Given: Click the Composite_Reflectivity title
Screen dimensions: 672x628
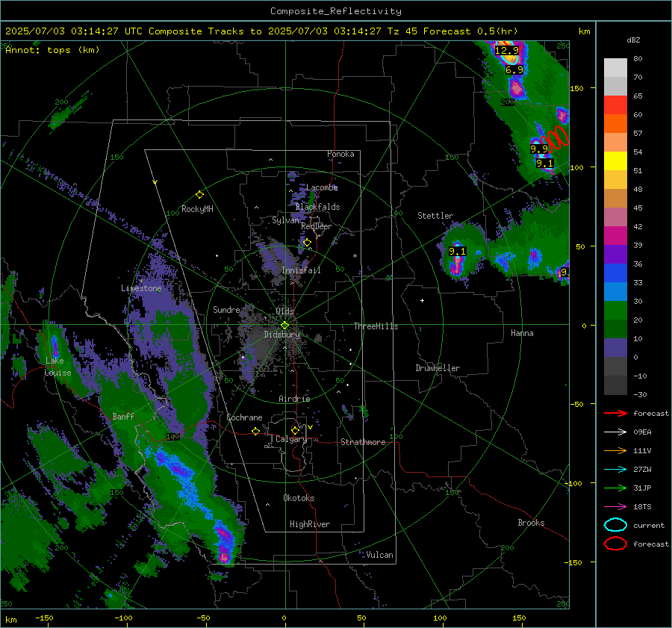Looking at the screenshot, I should pos(336,11).
